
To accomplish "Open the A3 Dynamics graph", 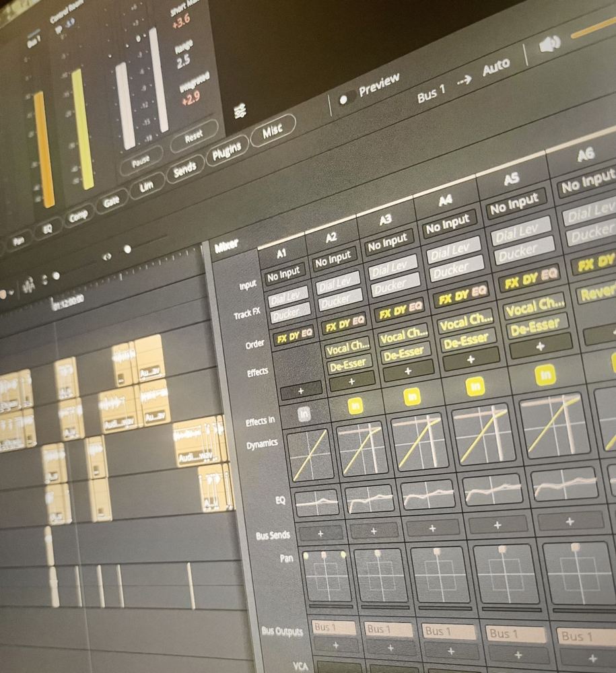I will (x=420, y=442).
